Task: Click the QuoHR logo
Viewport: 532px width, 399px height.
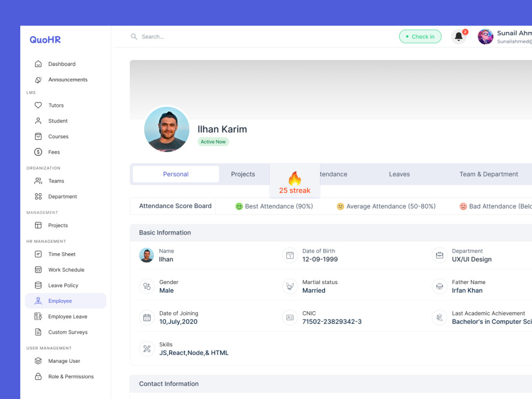Action: click(x=45, y=40)
